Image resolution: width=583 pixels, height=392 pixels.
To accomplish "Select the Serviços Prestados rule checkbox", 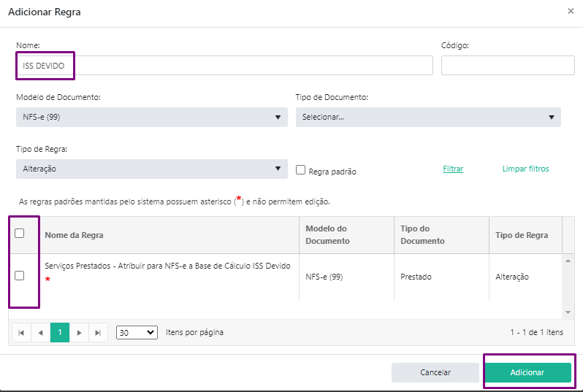I will click(19, 276).
